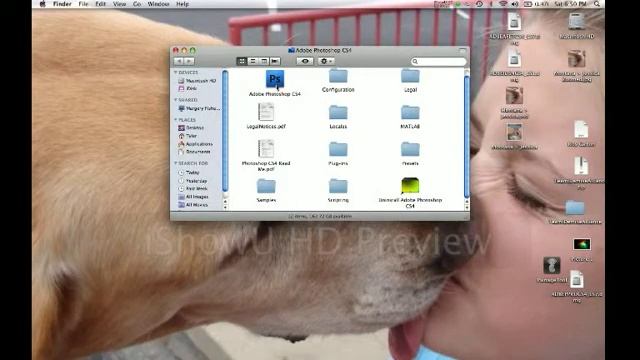Collapse the DEVICES sidebar section
The width and height of the screenshot is (640, 360).
coord(176,72)
